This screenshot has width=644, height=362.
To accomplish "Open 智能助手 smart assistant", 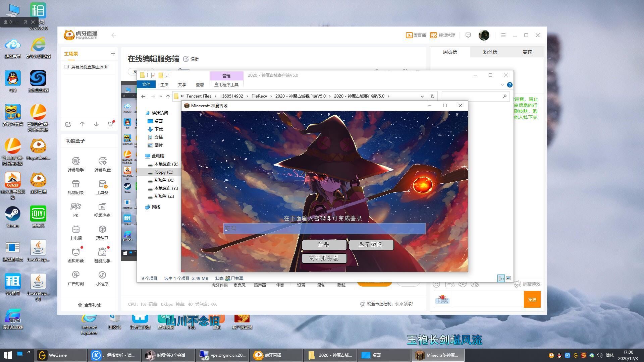I will click(x=102, y=255).
